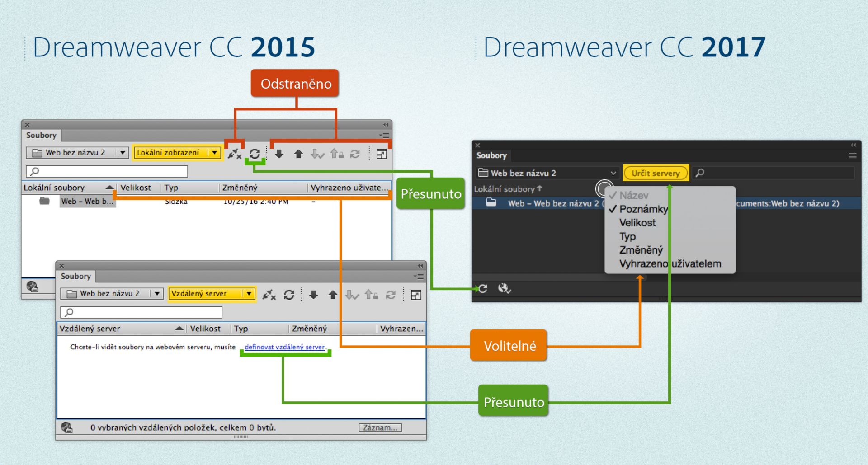Open Expand/Collapse view icon in Files panel
The height and width of the screenshot is (465, 868).
pos(382,154)
